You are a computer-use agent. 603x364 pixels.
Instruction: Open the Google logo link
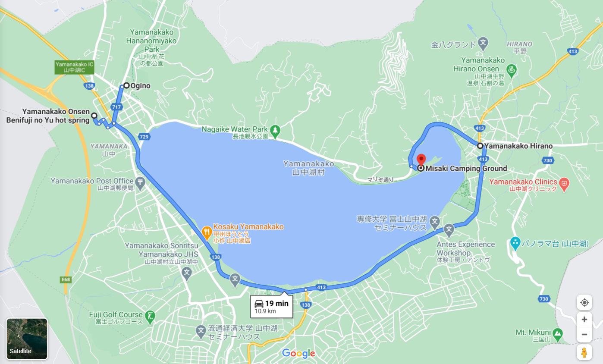tap(298, 354)
